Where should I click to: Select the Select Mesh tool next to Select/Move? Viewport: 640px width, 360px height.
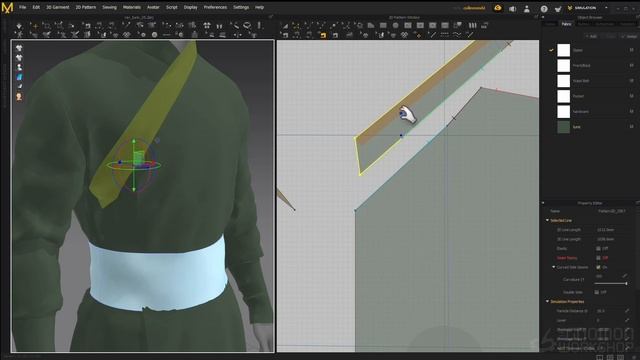(46, 26)
